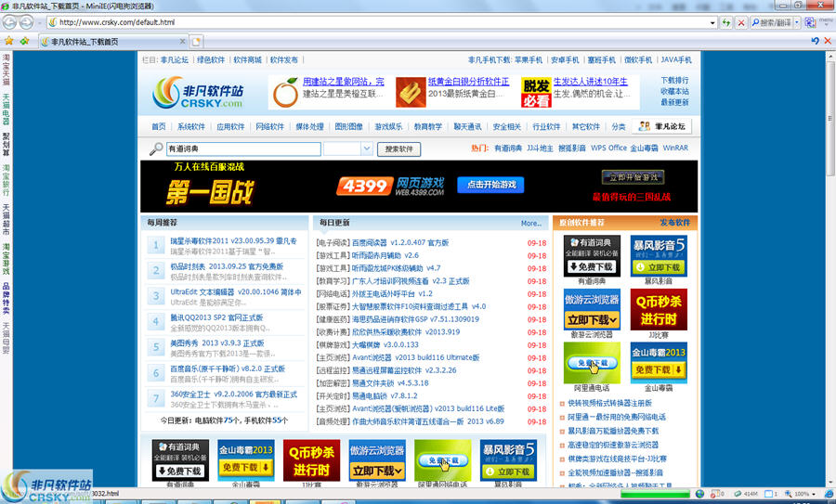The image size is (836, 504).
Task: Click the 脱发必看 red ad image
Action: (536, 93)
